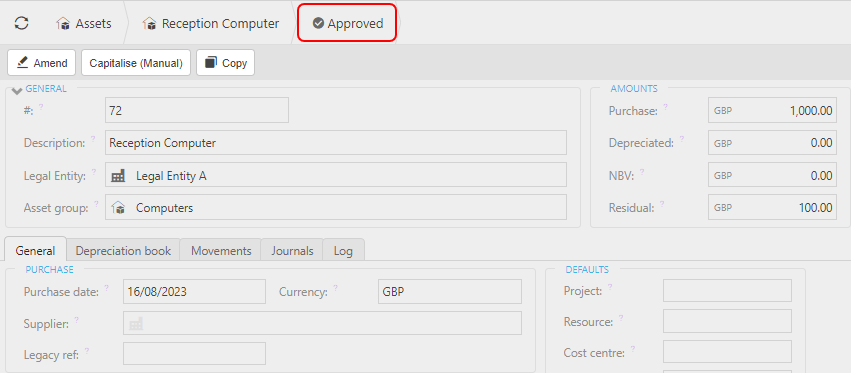851x373 pixels.
Task: Click help mark next to Depreciated label
Action: tap(682, 139)
